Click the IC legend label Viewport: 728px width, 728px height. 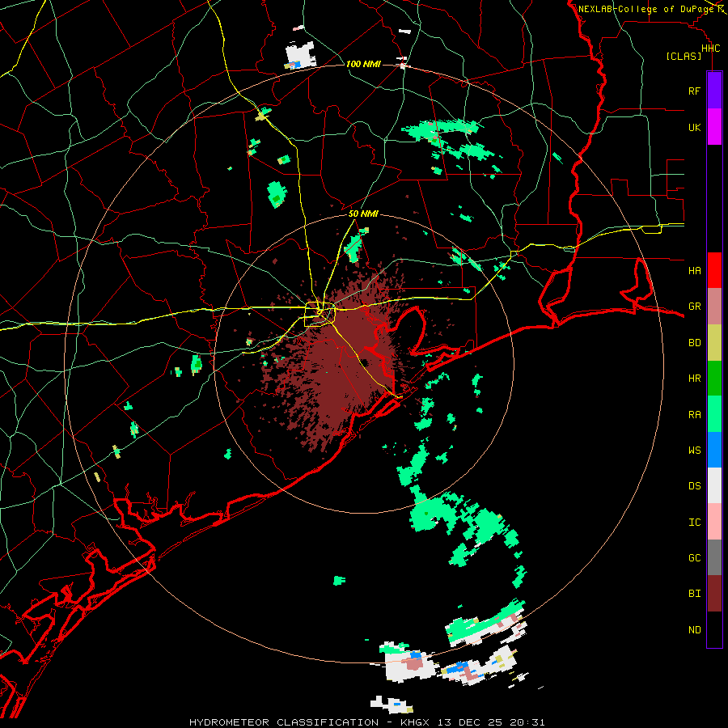[694, 523]
